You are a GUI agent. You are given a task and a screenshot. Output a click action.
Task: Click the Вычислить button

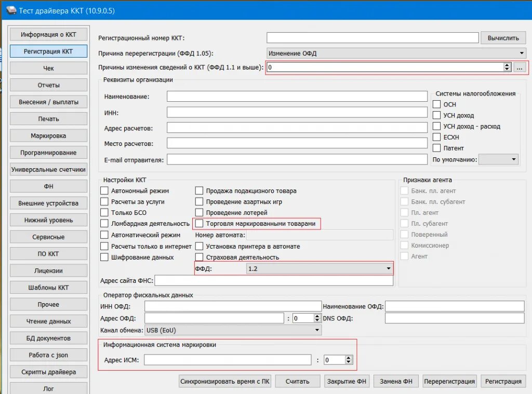coord(503,38)
